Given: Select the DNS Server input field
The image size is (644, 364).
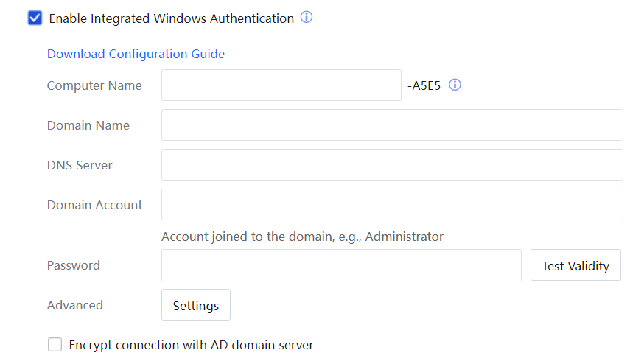Looking at the screenshot, I should point(392,165).
